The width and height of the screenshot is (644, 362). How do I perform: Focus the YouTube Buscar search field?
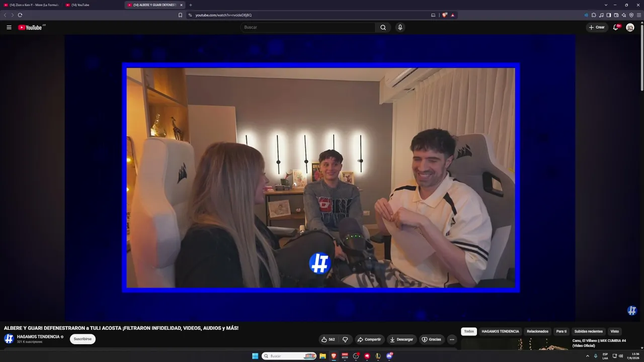[307, 27]
